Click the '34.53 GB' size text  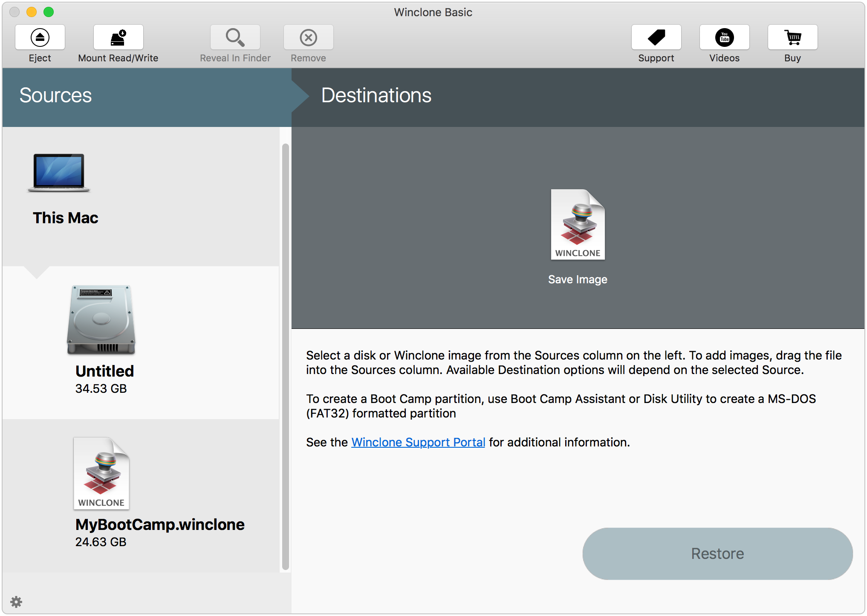pyautogui.click(x=101, y=389)
